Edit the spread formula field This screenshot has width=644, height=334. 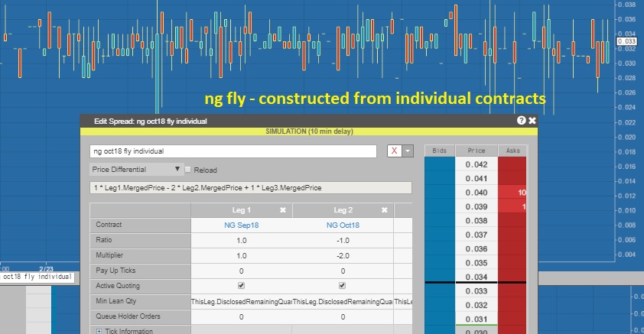tap(251, 187)
